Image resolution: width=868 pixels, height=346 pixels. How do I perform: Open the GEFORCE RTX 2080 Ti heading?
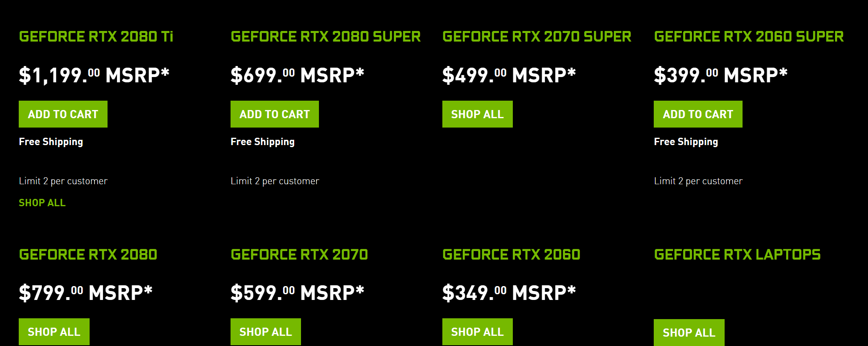[x=96, y=37]
